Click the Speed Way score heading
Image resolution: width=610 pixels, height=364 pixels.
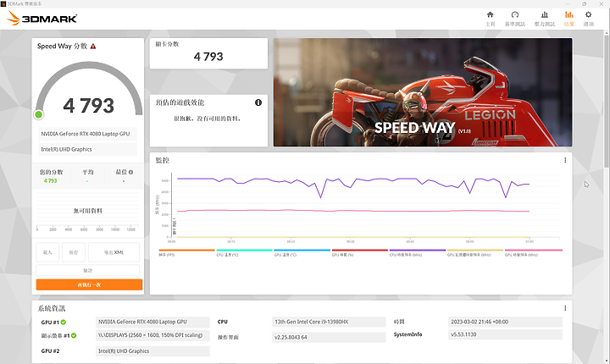point(62,47)
